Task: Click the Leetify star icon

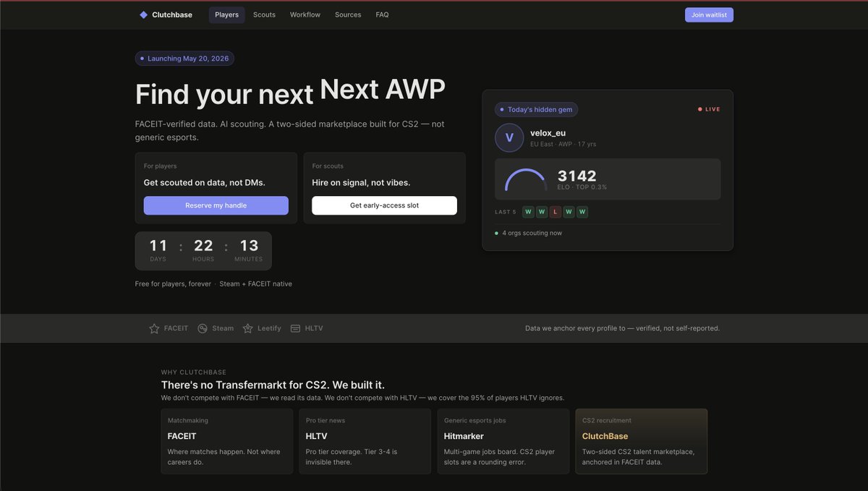Action: pos(248,328)
